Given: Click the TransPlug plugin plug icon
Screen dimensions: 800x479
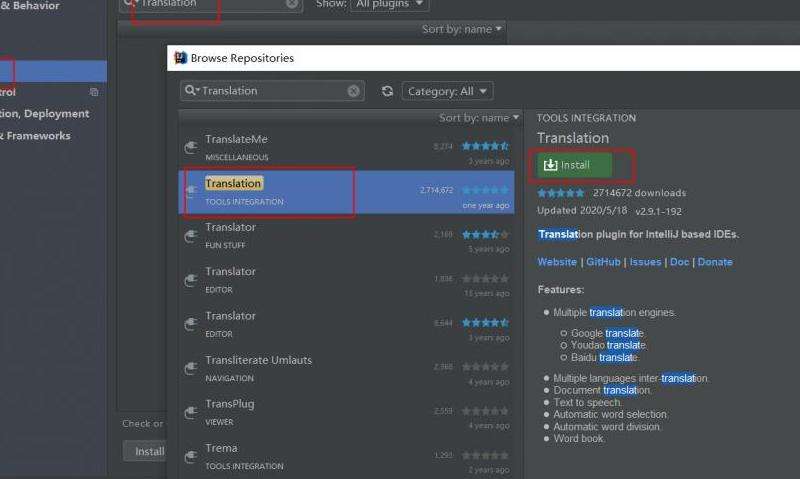Looking at the screenshot, I should pyautogui.click(x=191, y=412).
